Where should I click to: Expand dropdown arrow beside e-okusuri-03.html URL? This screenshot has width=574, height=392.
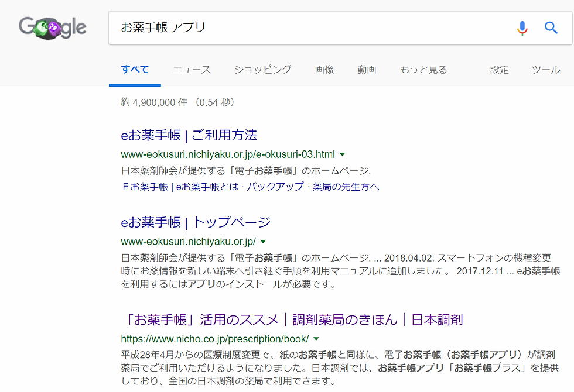point(342,154)
